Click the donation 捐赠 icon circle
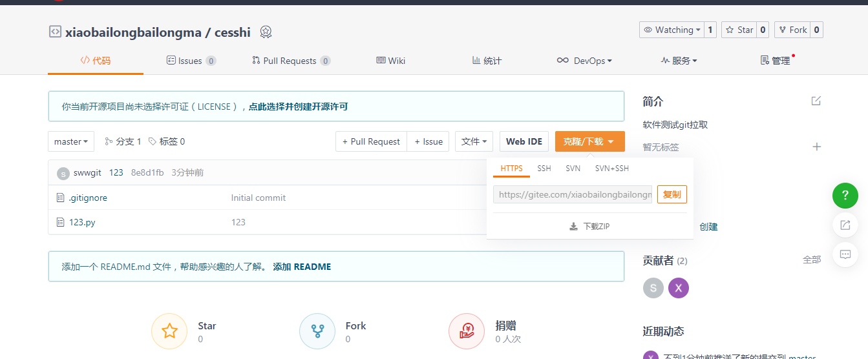The image size is (868, 359). coord(467,331)
